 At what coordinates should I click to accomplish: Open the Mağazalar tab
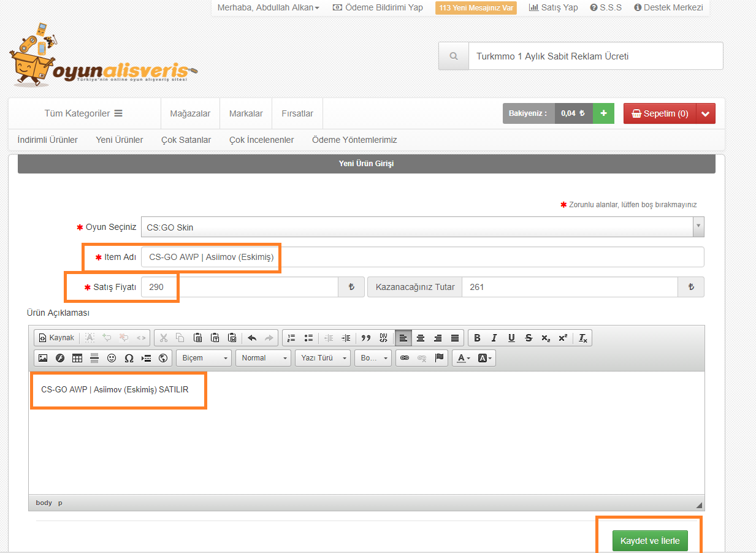pyautogui.click(x=190, y=113)
